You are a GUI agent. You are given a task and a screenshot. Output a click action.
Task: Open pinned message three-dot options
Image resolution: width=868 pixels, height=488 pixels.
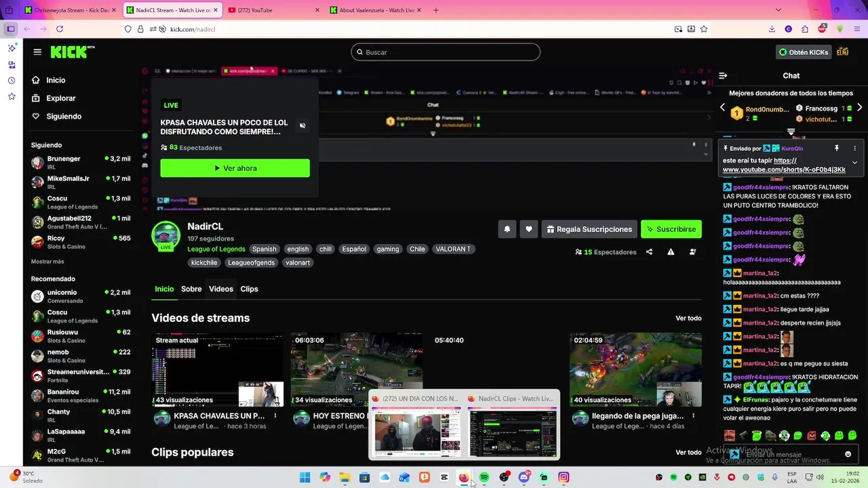[x=854, y=148]
